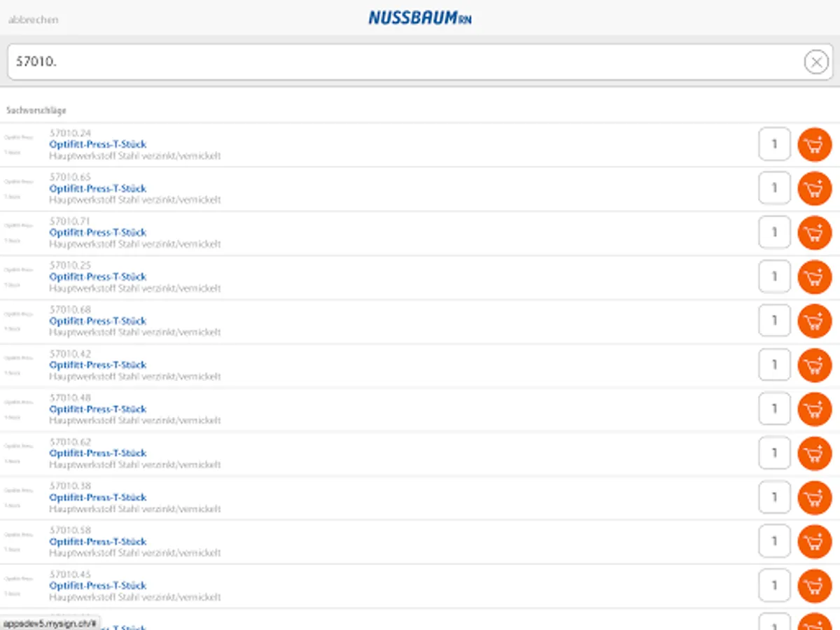The height and width of the screenshot is (630, 840).
Task: Select quantity field for item 57010.38
Action: coord(774,498)
